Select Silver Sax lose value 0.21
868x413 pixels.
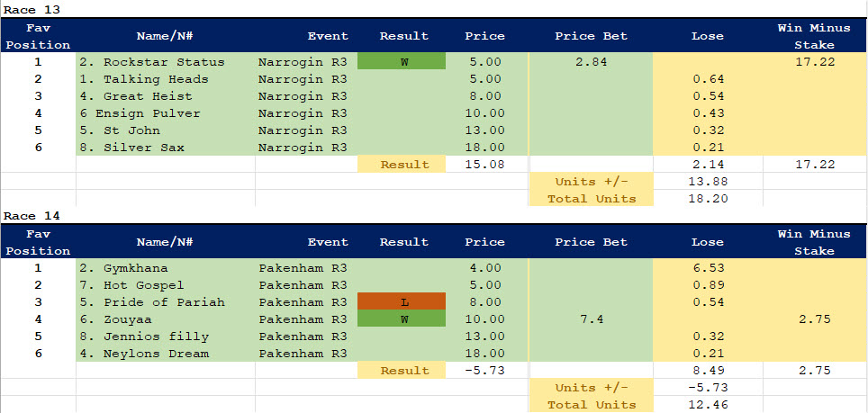click(x=708, y=148)
